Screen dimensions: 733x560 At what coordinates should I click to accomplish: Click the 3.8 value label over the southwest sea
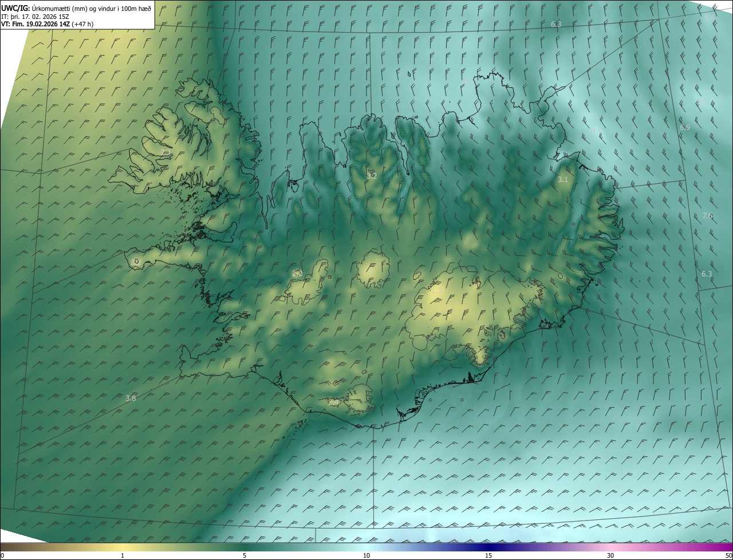point(131,398)
